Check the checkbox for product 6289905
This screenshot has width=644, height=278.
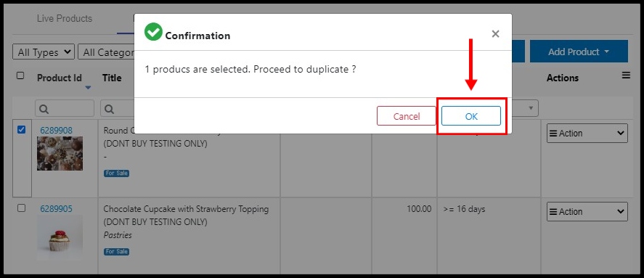tap(21, 208)
